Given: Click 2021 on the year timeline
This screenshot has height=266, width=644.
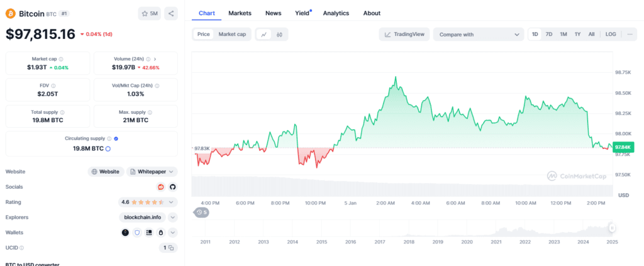Looking at the screenshot, I should click(496, 241).
